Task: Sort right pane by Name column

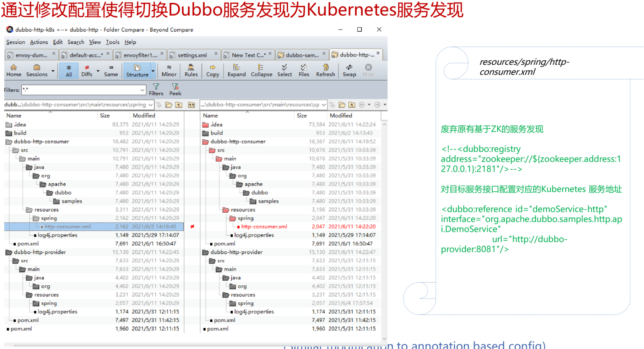Action: click(x=247, y=115)
